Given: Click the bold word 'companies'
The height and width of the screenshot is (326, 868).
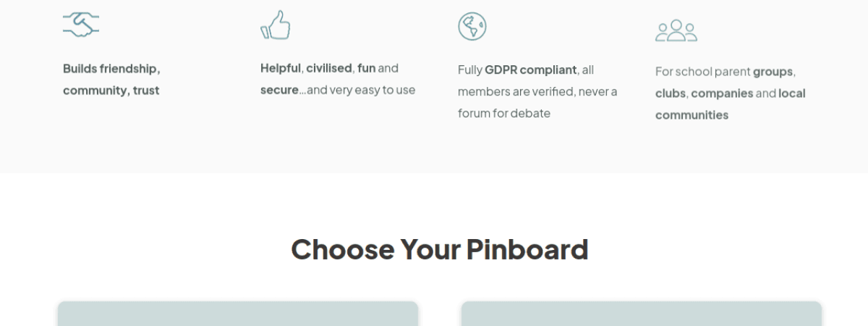Looking at the screenshot, I should click(x=722, y=93).
